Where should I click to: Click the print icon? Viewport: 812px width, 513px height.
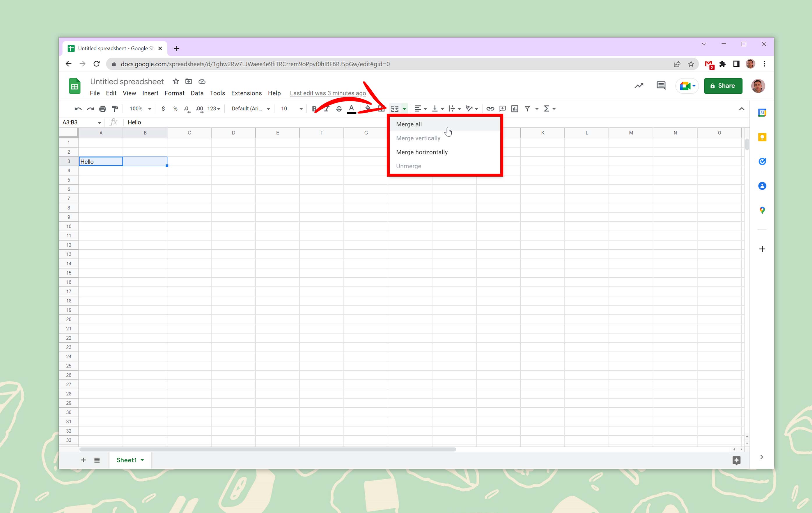pyautogui.click(x=102, y=109)
